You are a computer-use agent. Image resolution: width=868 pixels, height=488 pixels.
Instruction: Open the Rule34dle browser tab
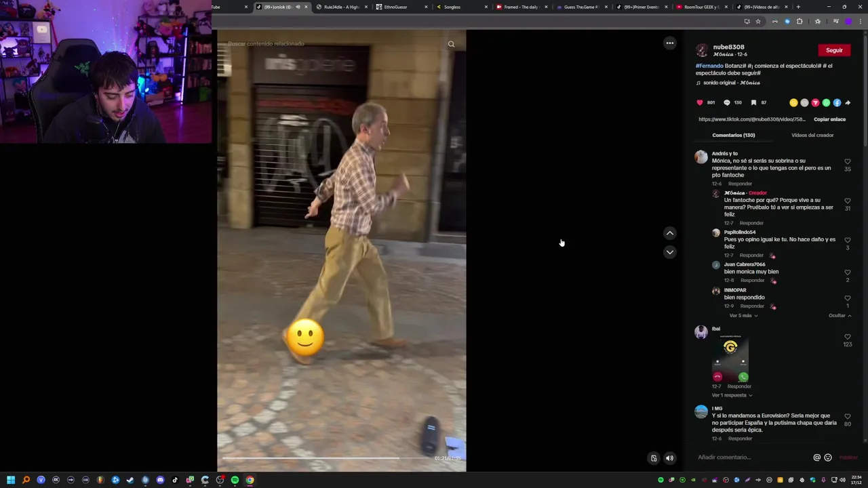[x=342, y=7]
